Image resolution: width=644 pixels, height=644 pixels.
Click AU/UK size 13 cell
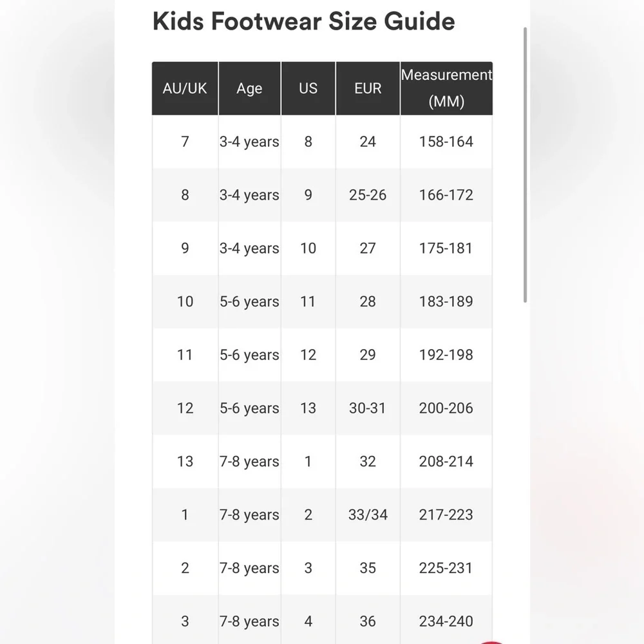(x=185, y=462)
